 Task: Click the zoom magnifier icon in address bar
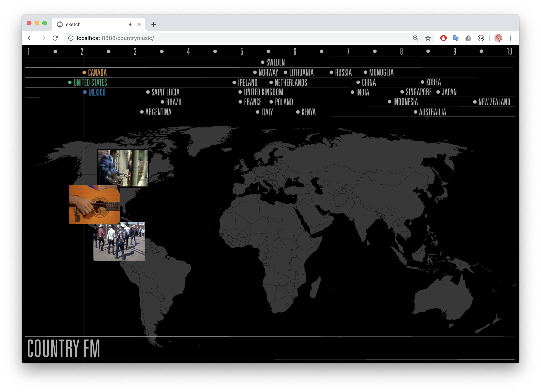click(415, 38)
